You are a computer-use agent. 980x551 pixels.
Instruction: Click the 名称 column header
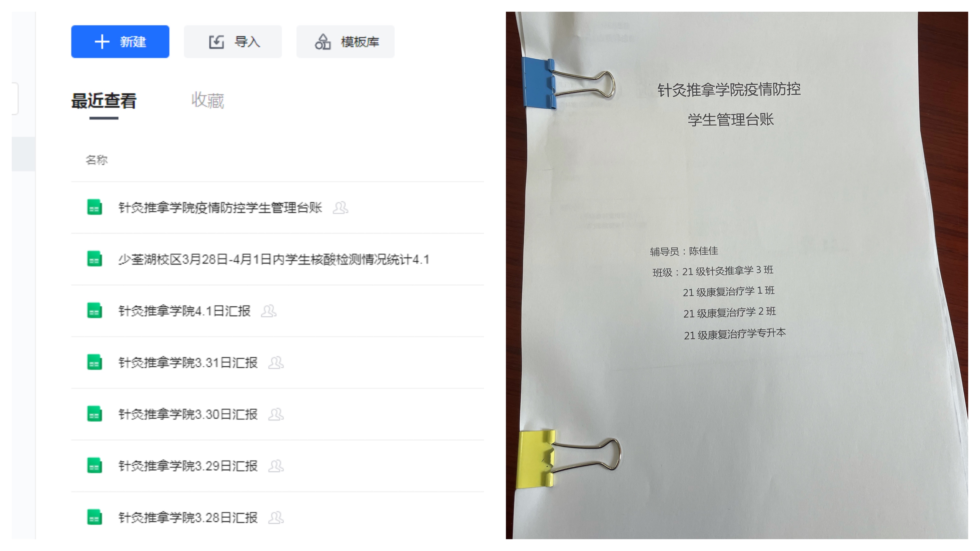[97, 160]
